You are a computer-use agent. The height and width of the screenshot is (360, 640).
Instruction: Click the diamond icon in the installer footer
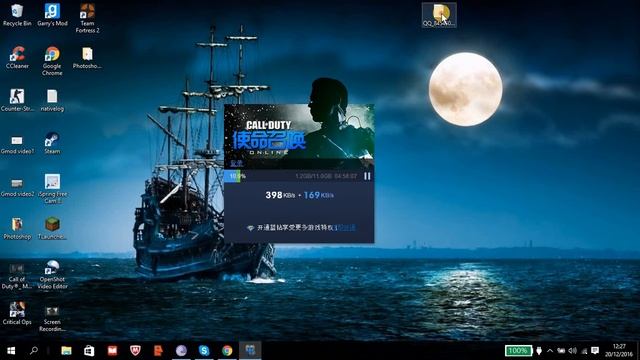click(251, 228)
